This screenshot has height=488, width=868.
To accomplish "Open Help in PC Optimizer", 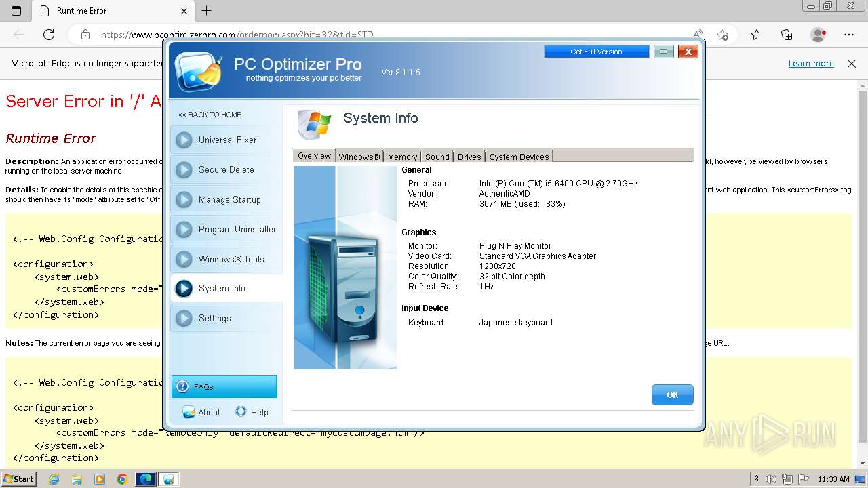I will (x=252, y=412).
